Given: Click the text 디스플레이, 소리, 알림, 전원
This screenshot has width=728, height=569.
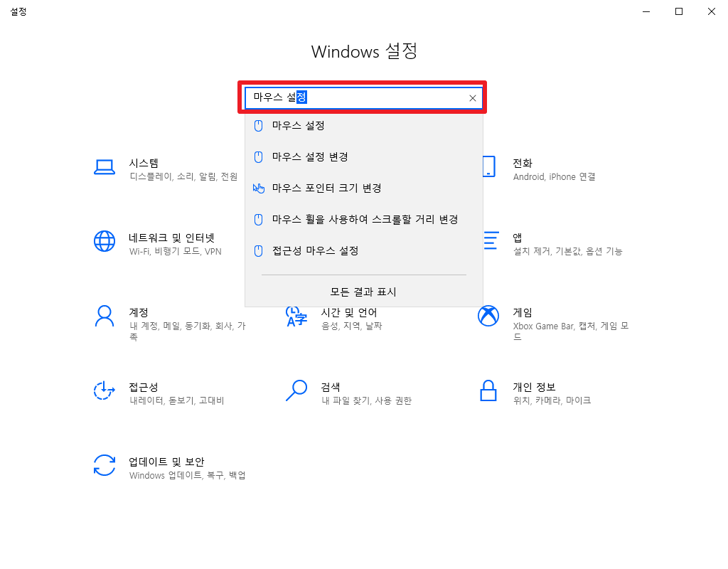Looking at the screenshot, I should click(183, 176).
